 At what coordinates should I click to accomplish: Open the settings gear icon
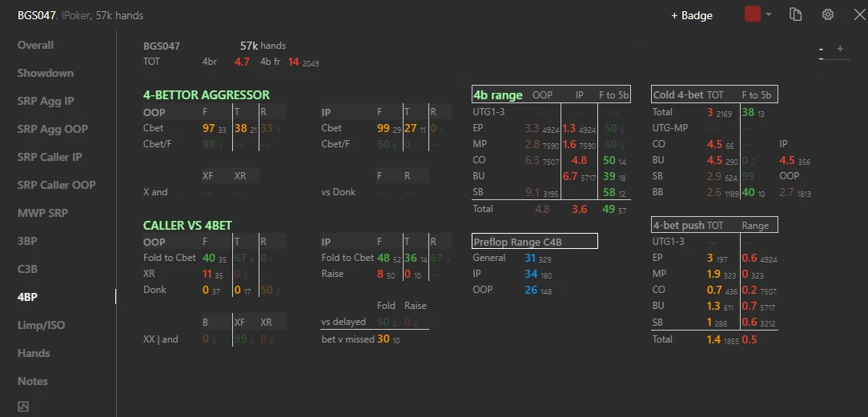pos(828,15)
